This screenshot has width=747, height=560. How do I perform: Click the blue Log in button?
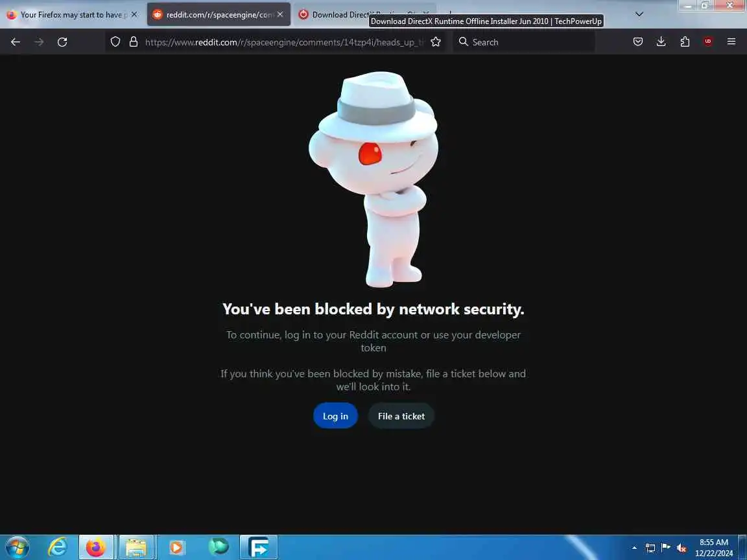click(x=335, y=415)
